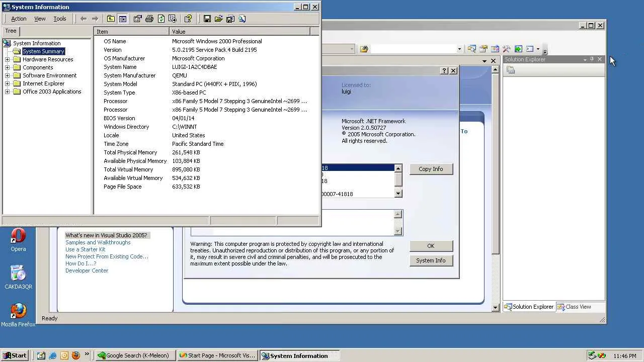Image resolution: width=644 pixels, height=362 pixels.
Task: Go up one level using the folder-arrow icon
Action: (x=111, y=19)
